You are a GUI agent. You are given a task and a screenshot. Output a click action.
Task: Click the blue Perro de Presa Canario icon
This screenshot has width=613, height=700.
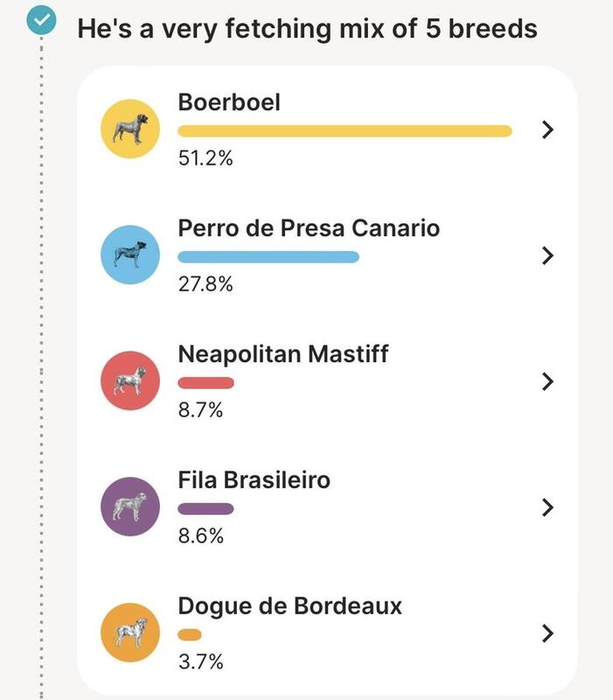tap(129, 255)
